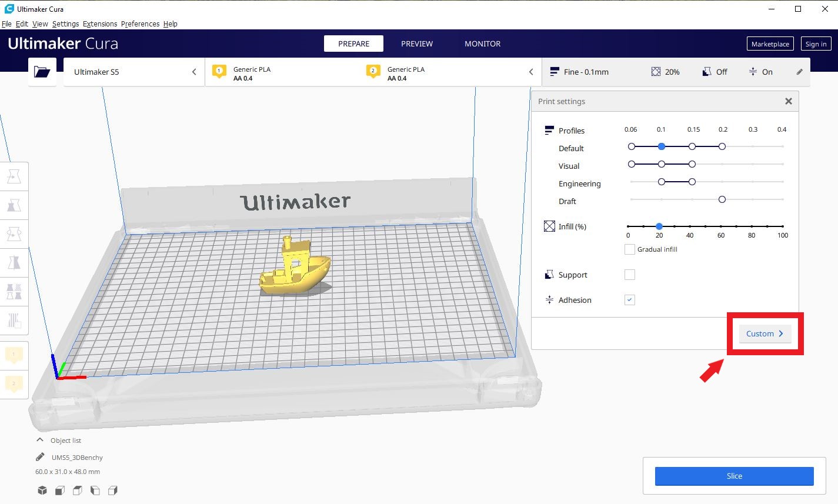Open file folder icon
This screenshot has width=838, height=504.
42,72
